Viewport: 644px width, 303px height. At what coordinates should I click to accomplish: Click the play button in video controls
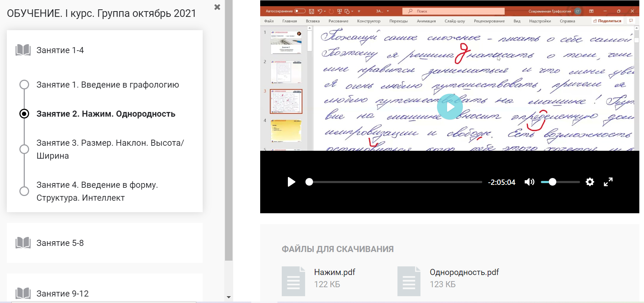(291, 182)
